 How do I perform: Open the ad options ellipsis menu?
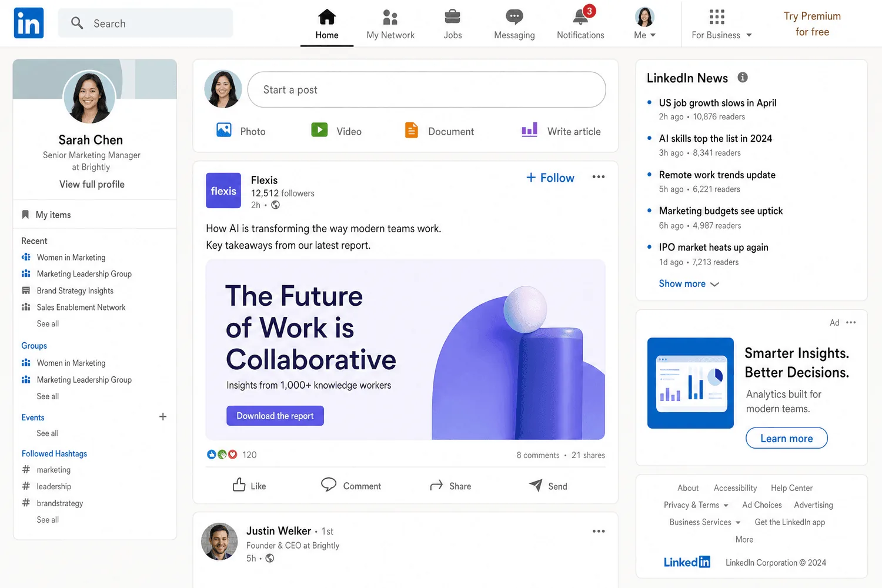pos(851,322)
